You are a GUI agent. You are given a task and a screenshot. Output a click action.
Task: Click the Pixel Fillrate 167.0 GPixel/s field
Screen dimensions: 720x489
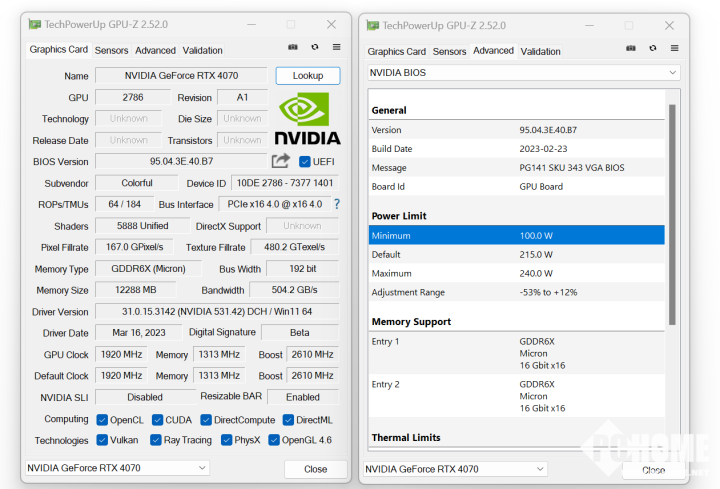pos(134,247)
